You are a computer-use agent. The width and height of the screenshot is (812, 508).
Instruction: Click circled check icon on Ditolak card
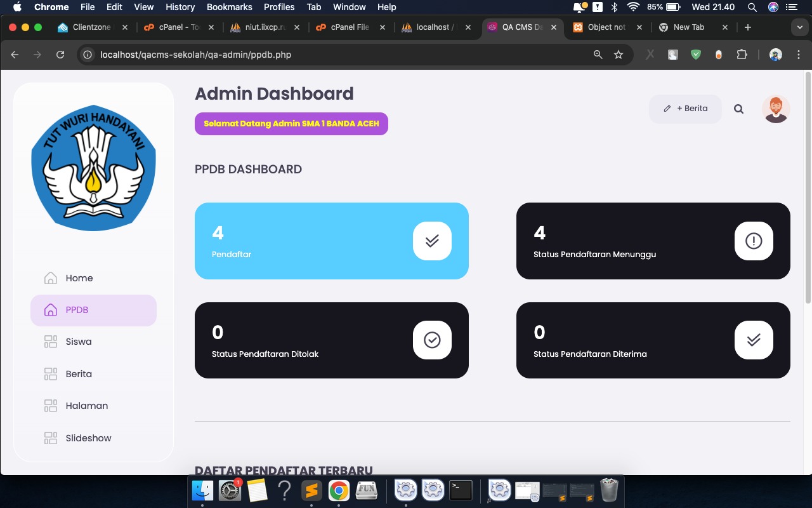click(x=432, y=340)
